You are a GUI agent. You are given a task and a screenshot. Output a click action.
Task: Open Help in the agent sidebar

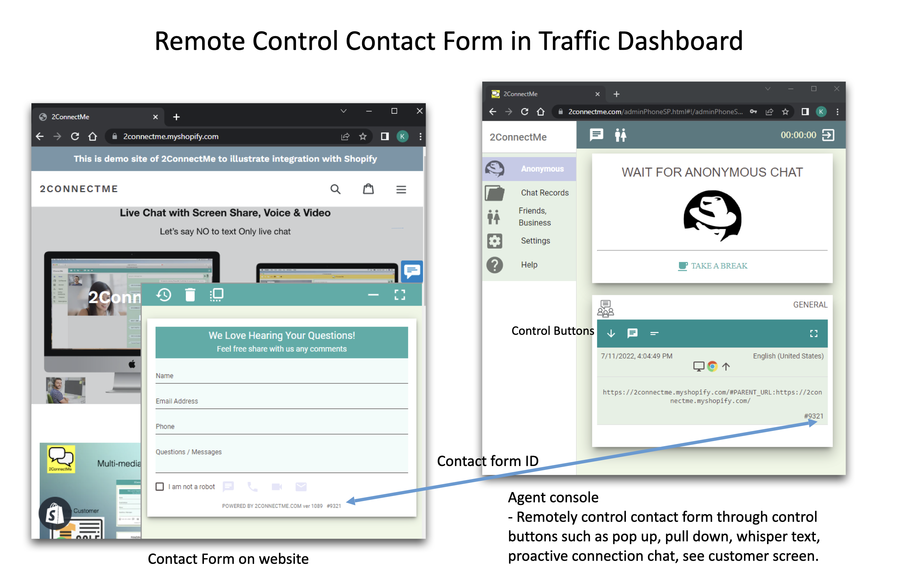click(529, 265)
